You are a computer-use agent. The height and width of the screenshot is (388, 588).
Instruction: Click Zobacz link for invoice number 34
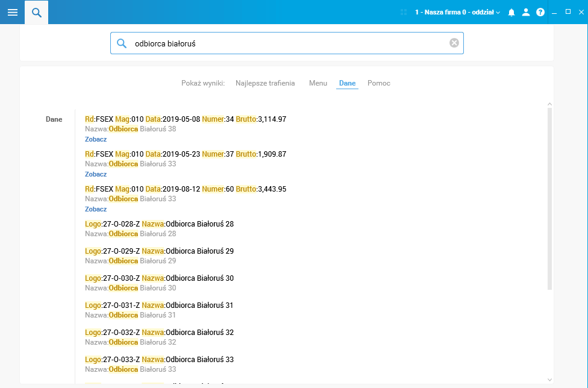[96, 139]
